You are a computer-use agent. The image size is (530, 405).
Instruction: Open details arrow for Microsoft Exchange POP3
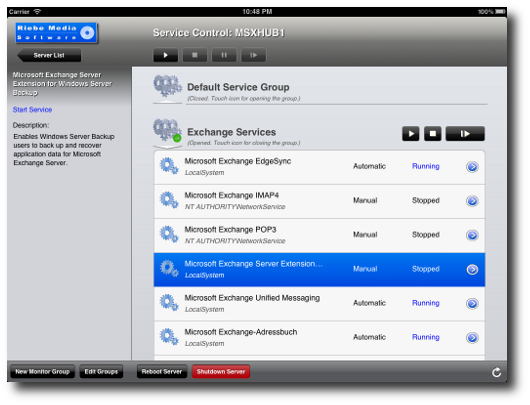[472, 235]
